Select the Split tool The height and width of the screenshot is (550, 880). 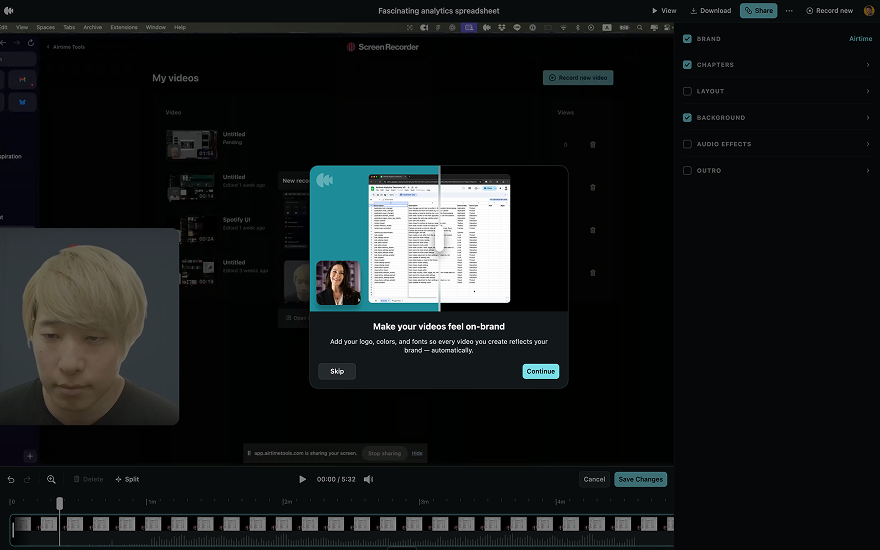coord(127,479)
